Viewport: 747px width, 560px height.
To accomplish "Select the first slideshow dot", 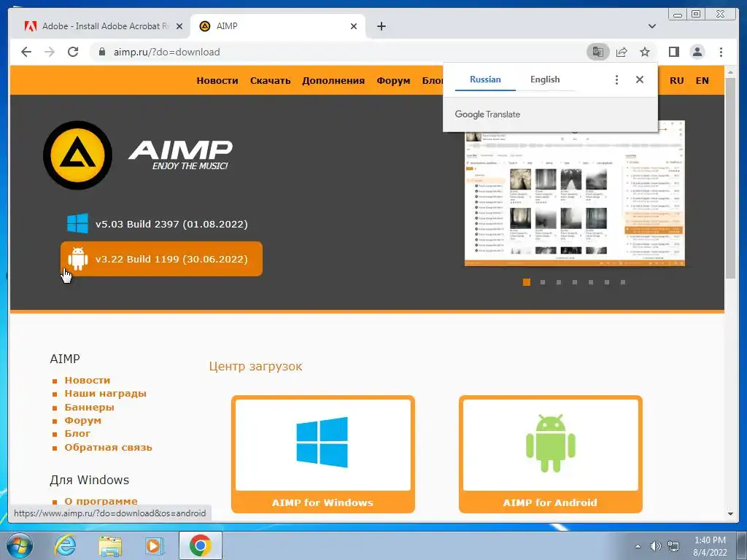I will [x=527, y=282].
